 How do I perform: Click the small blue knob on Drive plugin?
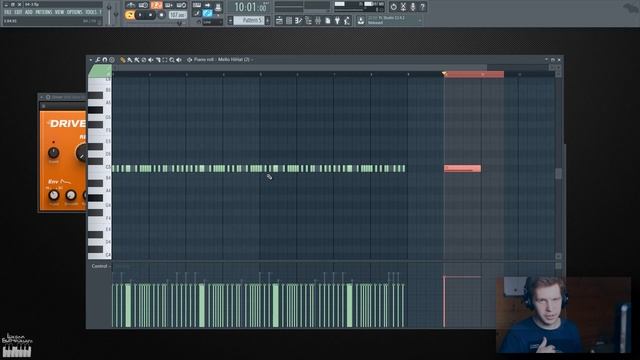click(x=53, y=153)
